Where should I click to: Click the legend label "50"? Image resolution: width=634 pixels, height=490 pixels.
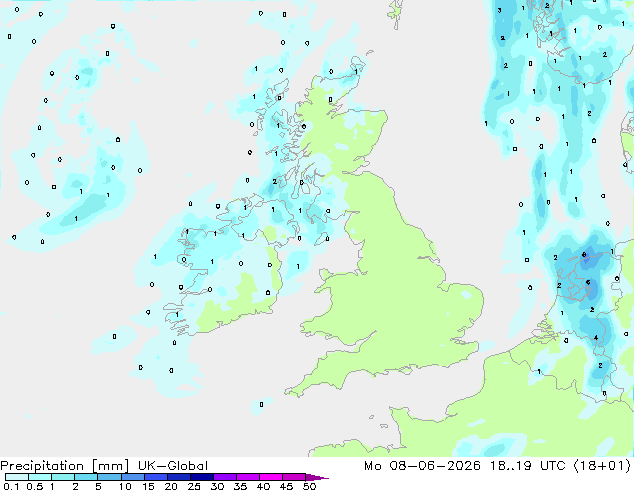tap(309, 486)
